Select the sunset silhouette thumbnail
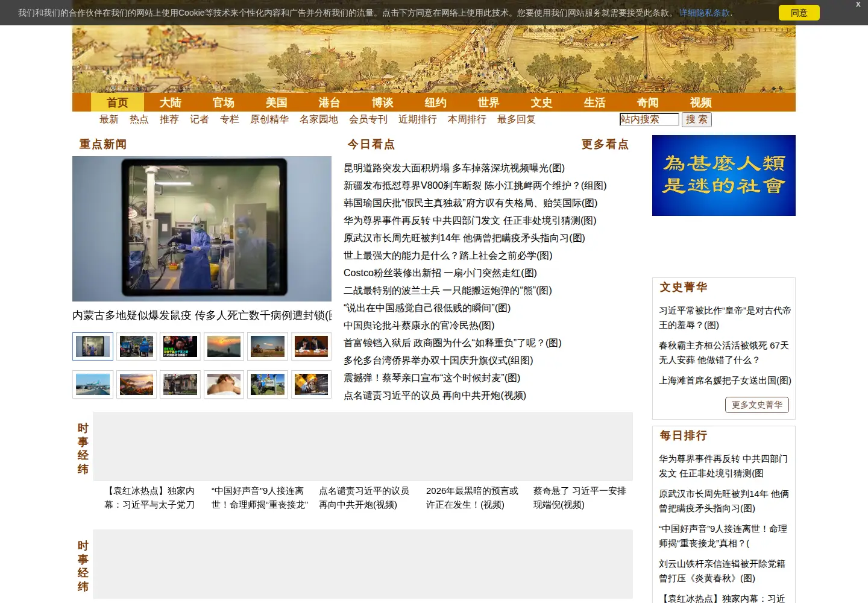This screenshot has width=868, height=603. (224, 347)
